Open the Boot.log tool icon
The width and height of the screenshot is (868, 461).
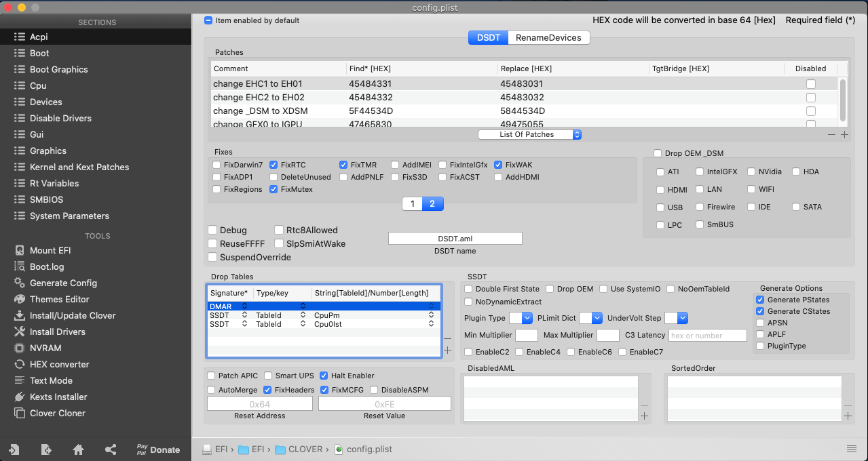click(18, 266)
